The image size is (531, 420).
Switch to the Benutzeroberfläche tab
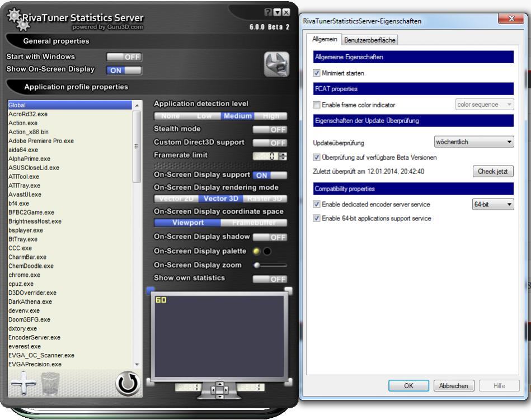pyautogui.click(x=370, y=40)
